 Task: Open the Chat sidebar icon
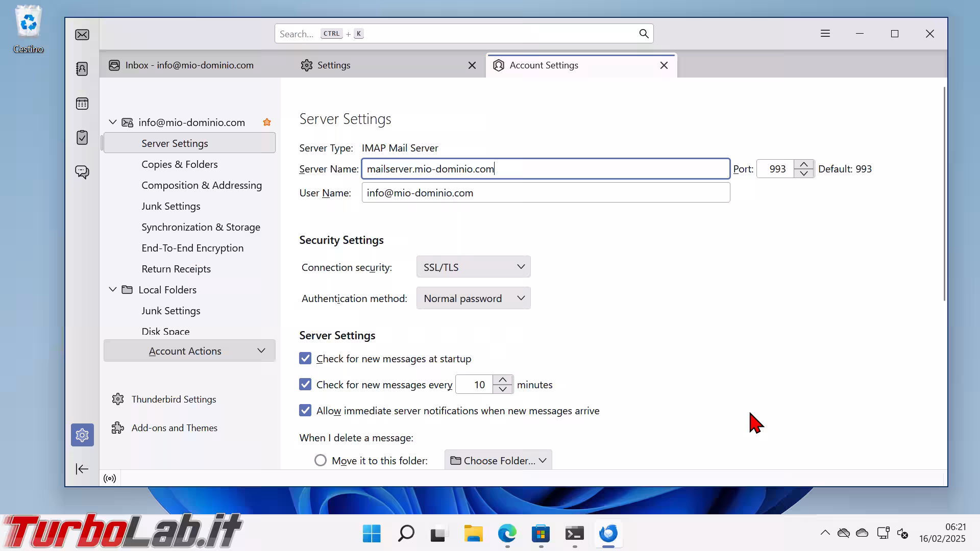(82, 172)
